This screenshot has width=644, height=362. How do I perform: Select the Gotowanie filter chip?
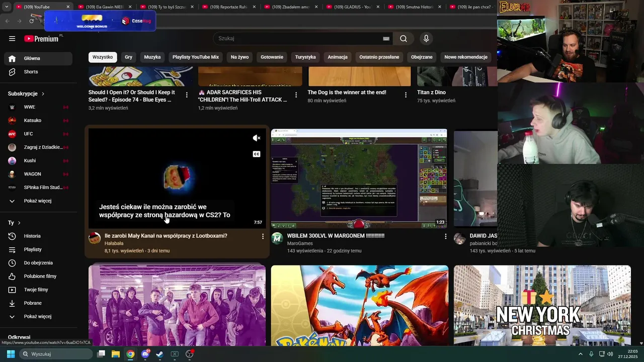coord(272,57)
